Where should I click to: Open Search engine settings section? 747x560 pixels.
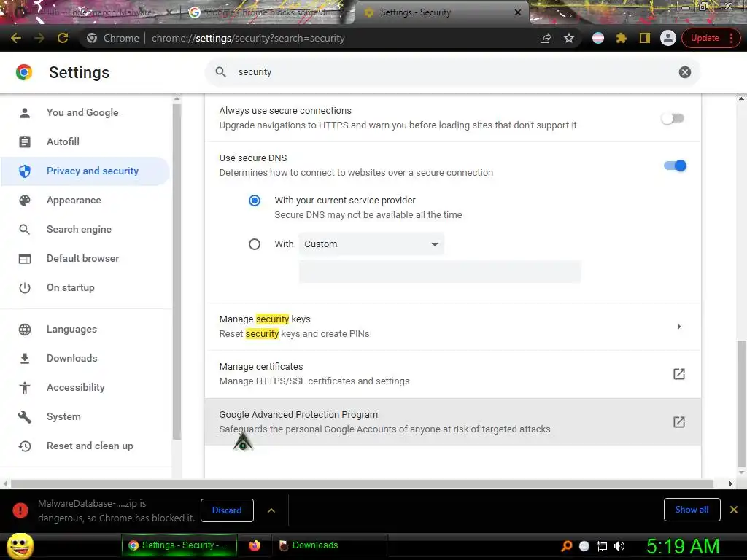79,229
